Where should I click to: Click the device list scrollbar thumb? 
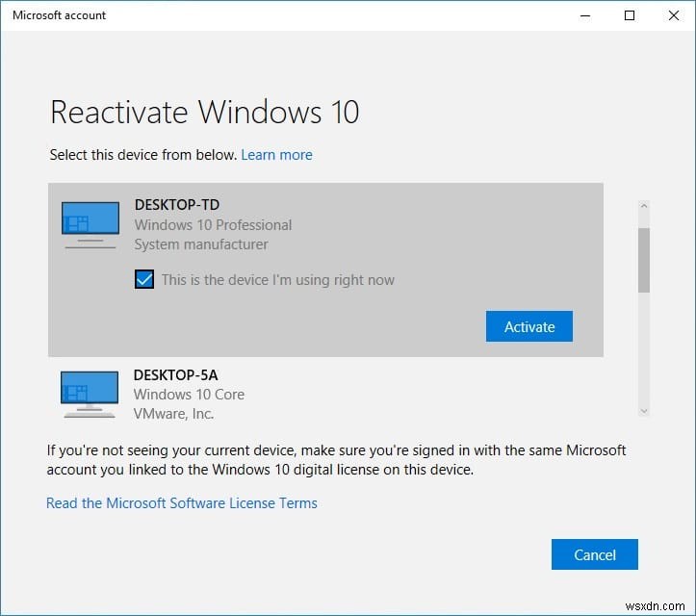coord(644,260)
